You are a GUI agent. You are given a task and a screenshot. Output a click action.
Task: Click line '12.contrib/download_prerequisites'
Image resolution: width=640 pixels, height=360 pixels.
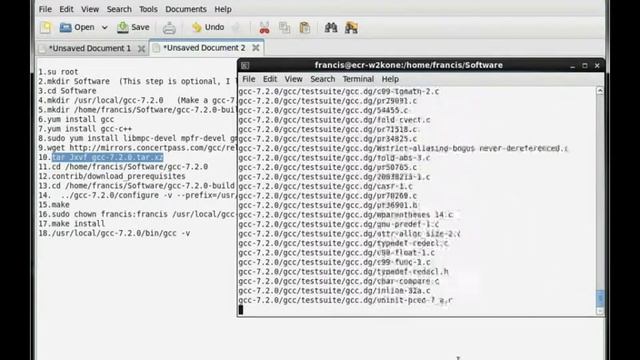pos(112,176)
